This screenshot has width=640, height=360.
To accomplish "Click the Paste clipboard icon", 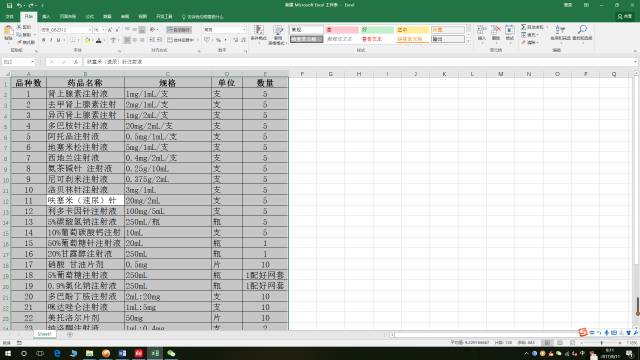I will point(8,33).
